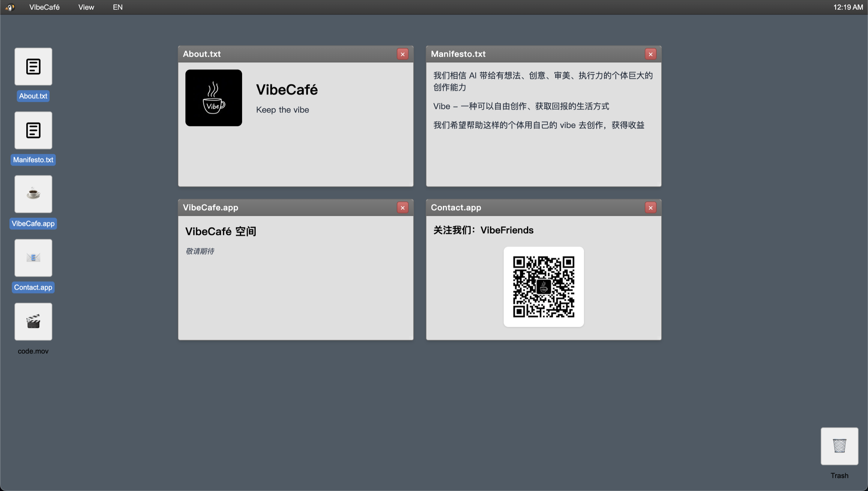Select the VibeCafe.app icon label

(x=33, y=223)
